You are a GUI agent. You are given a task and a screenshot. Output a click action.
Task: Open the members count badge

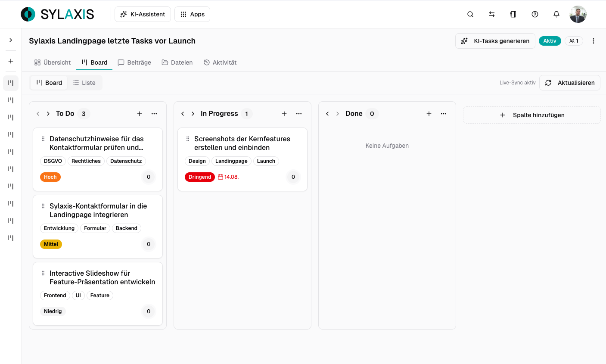click(x=574, y=41)
